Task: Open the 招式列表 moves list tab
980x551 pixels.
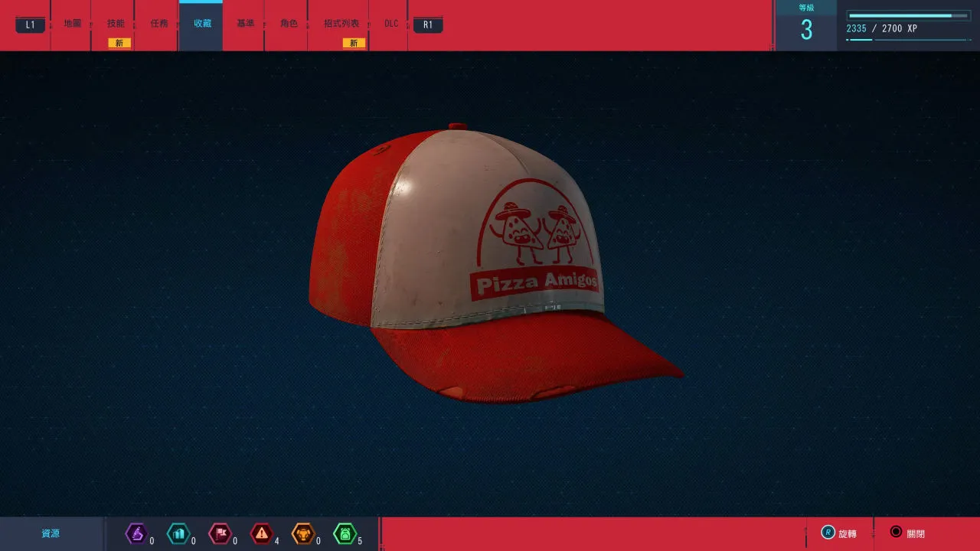Action: (341, 24)
